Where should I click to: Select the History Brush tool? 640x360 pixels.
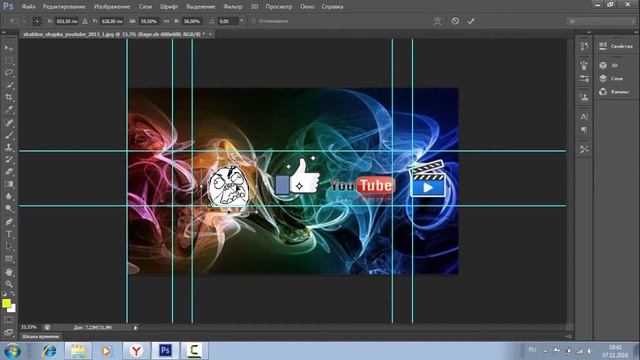pyautogui.click(x=9, y=159)
